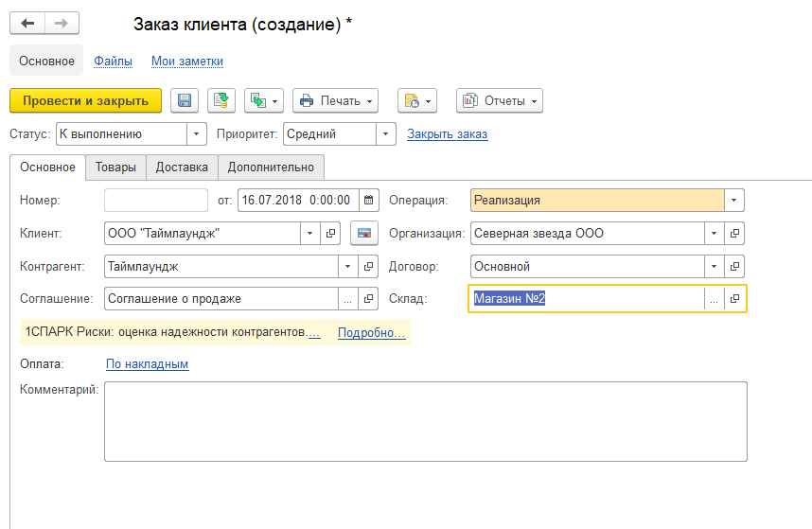Open the Контрагент record with the open icon

(369, 267)
